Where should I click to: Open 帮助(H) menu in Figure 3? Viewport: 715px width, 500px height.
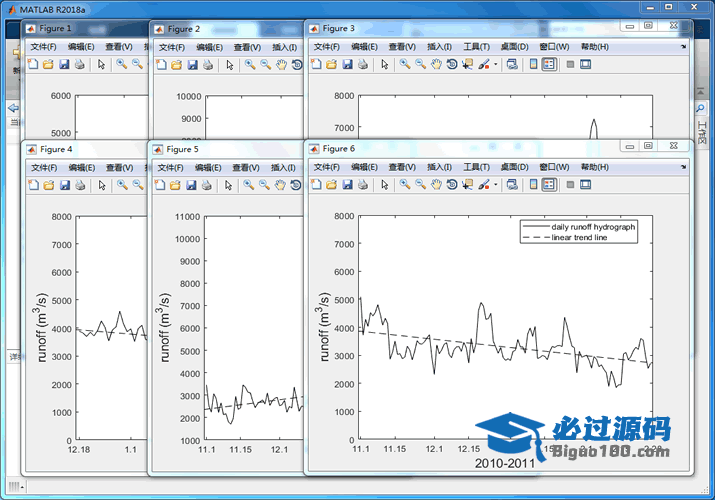595,47
